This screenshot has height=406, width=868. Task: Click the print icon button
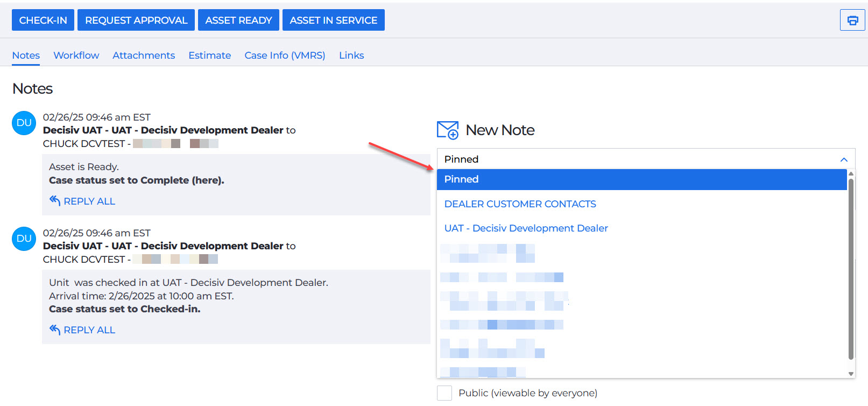pos(852,20)
